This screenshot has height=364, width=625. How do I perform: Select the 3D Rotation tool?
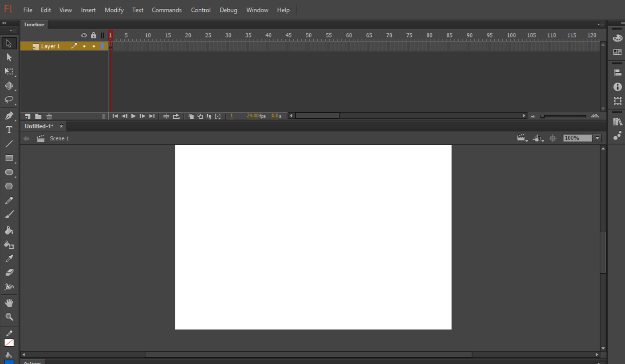pos(9,86)
